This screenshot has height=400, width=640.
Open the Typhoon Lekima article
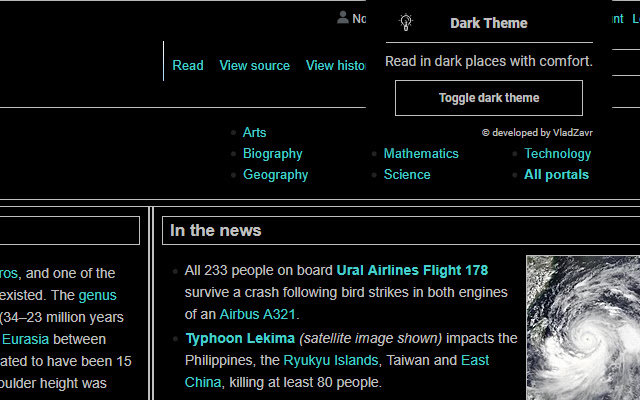(240, 338)
